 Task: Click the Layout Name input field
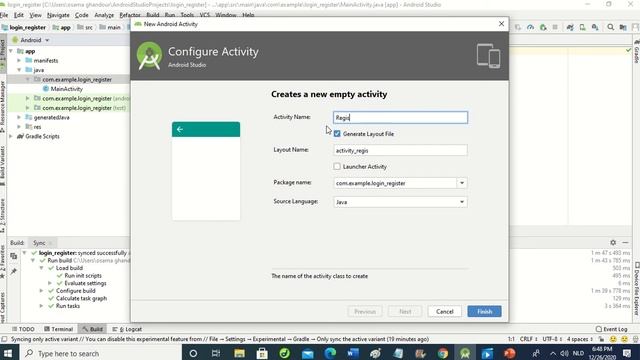pyautogui.click(x=400, y=150)
